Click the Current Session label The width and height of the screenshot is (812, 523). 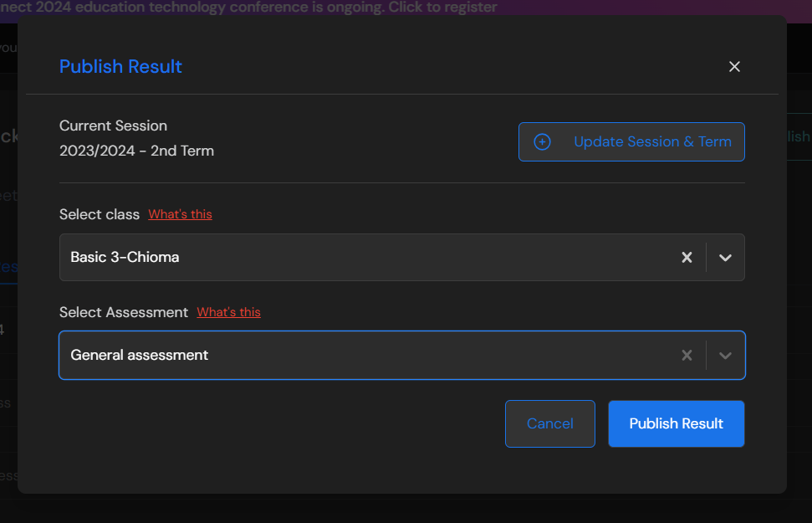(113, 126)
